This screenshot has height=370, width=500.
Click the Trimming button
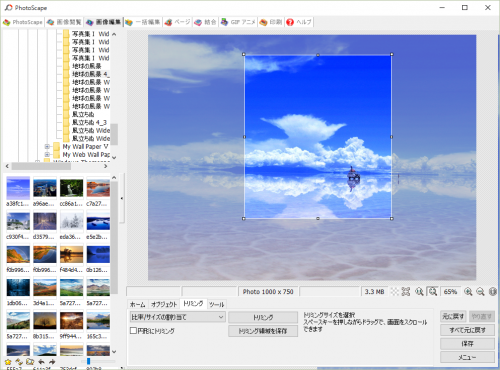(x=263, y=317)
